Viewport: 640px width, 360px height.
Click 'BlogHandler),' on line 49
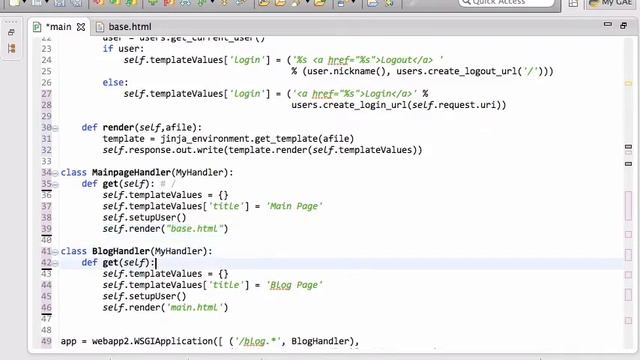point(325,341)
